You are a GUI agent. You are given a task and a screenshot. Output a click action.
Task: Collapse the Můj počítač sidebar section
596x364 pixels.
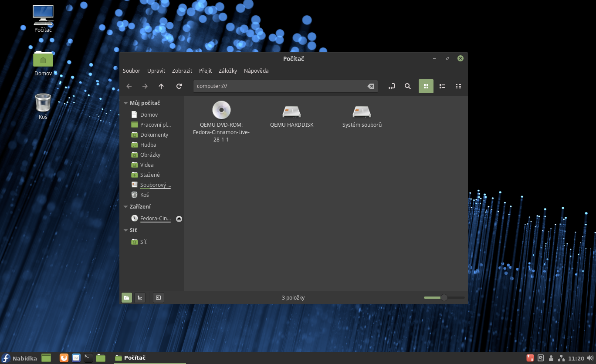point(126,103)
